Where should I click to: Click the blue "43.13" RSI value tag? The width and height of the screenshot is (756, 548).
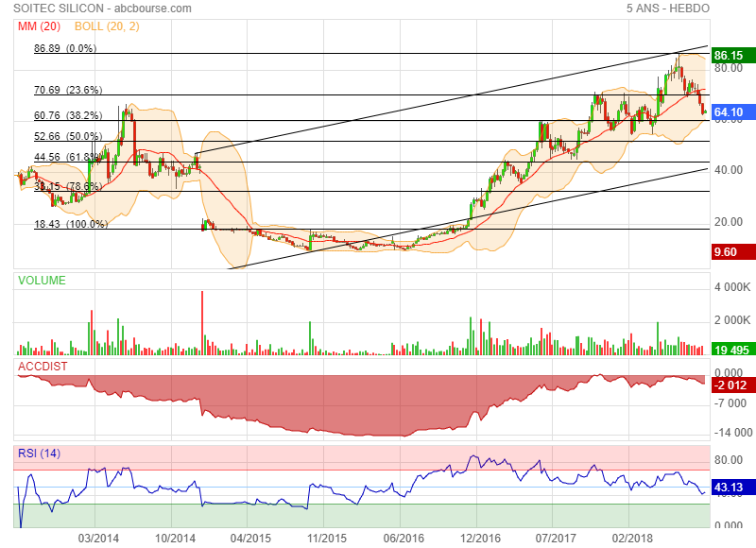pyautogui.click(x=733, y=488)
